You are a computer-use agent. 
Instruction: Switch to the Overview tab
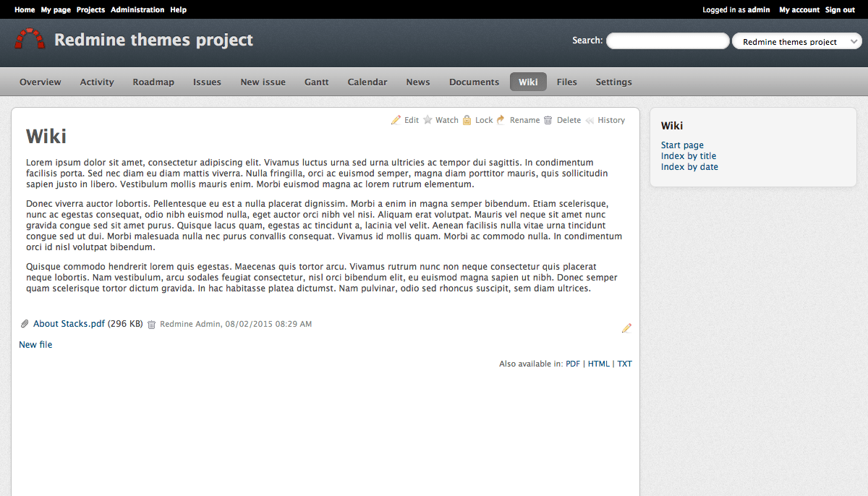coord(41,82)
